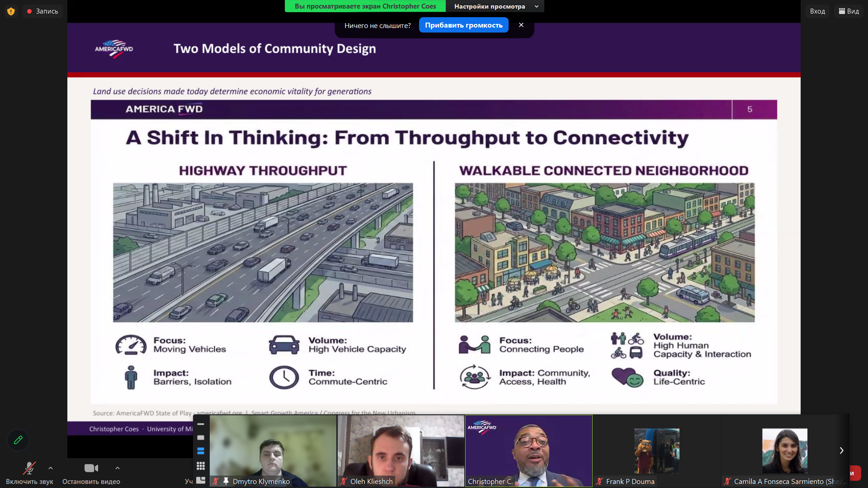This screenshot has height=488, width=868.
Task: Open the green annotation pencil tool
Action: click(18, 440)
